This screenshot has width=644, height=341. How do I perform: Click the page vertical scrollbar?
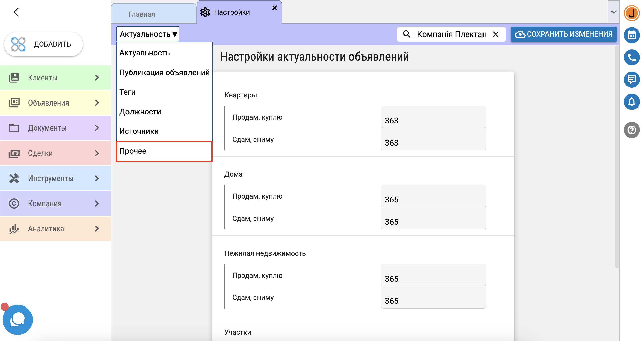click(x=617, y=156)
